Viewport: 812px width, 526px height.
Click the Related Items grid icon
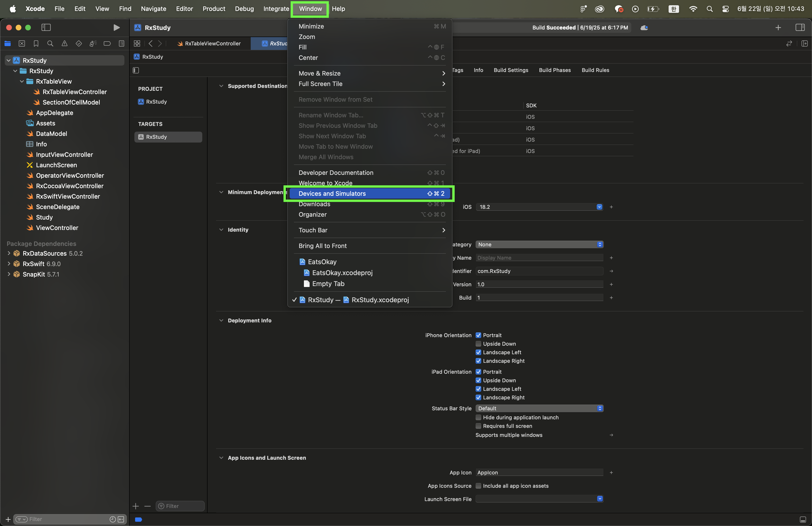click(137, 43)
